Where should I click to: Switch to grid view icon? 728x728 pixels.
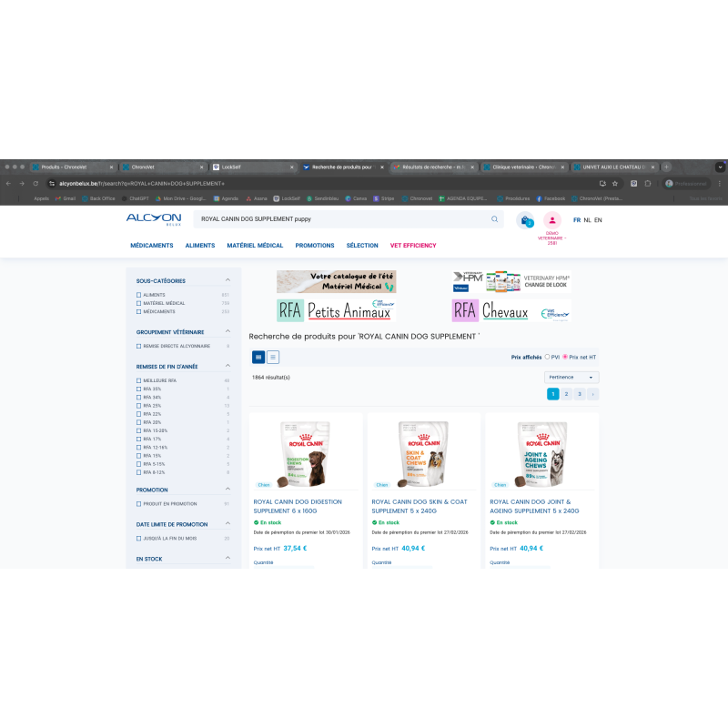(x=258, y=357)
